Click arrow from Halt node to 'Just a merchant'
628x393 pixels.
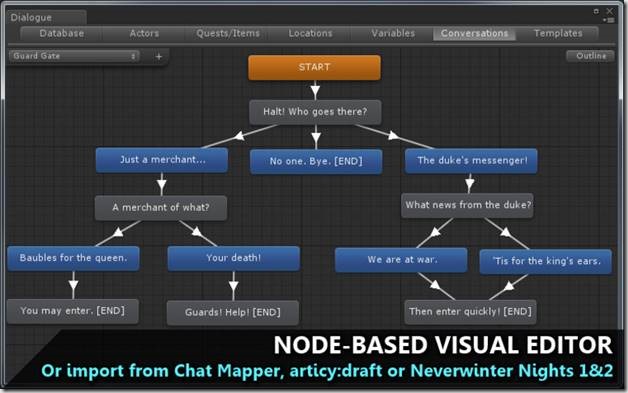240,136
